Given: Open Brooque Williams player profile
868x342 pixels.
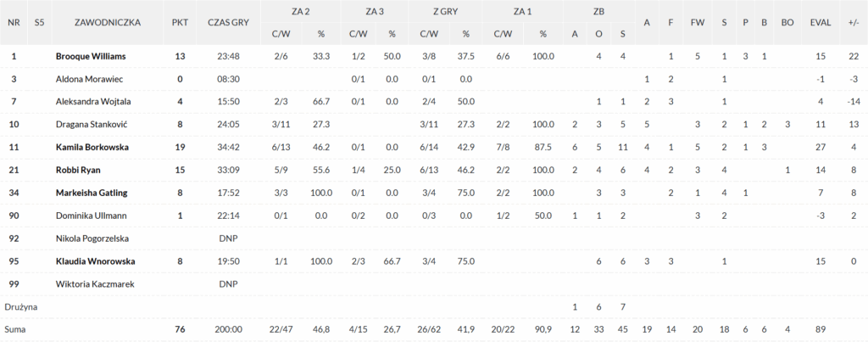Looking at the screenshot, I should point(91,56).
